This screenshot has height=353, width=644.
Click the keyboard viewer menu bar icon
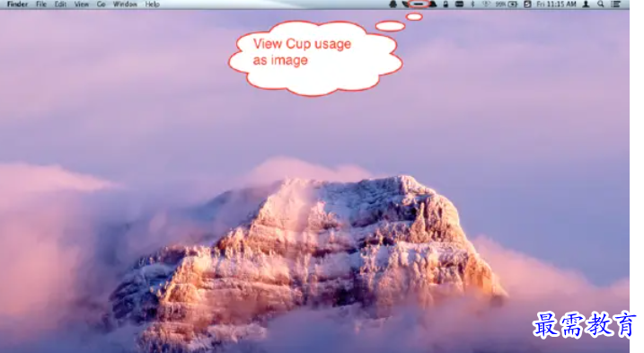point(459,4)
